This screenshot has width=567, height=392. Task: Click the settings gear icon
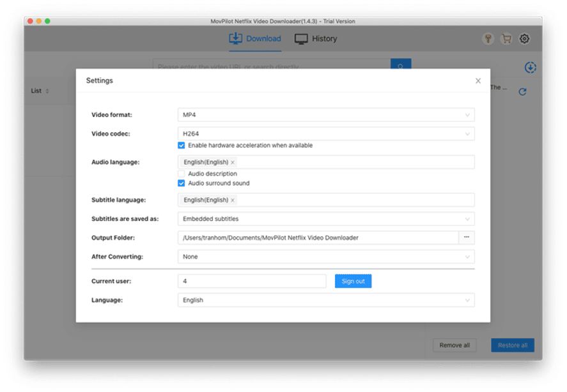tap(524, 39)
